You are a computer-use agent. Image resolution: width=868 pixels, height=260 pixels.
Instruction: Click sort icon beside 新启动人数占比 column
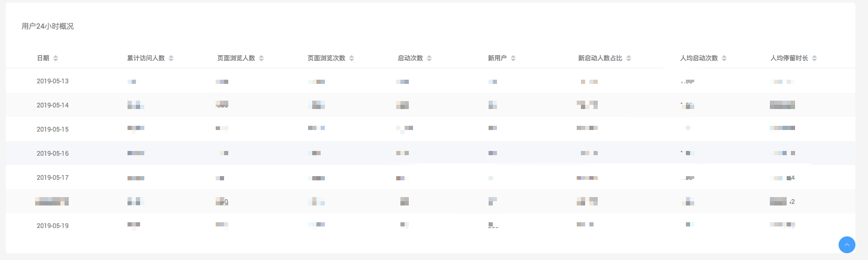coord(629,58)
